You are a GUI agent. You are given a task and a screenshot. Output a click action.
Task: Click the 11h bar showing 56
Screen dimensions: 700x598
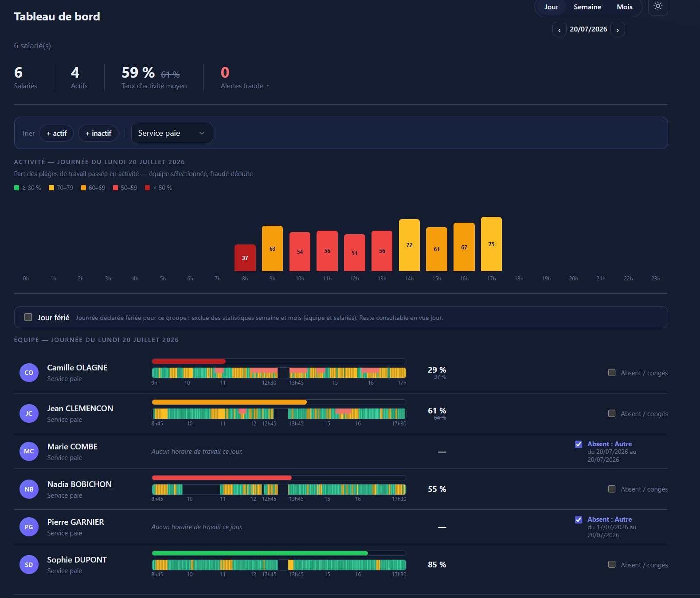click(327, 251)
